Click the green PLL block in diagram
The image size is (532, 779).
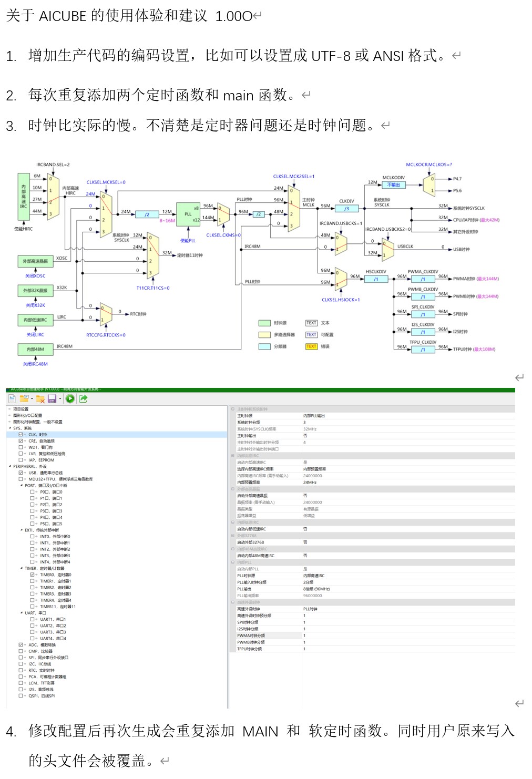tap(188, 214)
